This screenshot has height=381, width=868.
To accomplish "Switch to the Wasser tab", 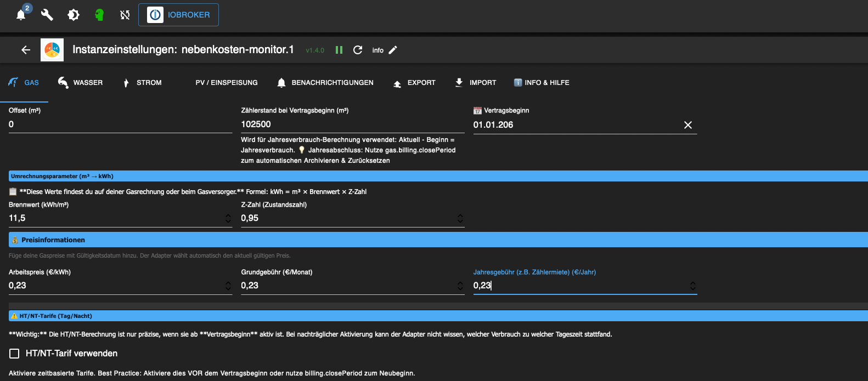I will point(80,83).
